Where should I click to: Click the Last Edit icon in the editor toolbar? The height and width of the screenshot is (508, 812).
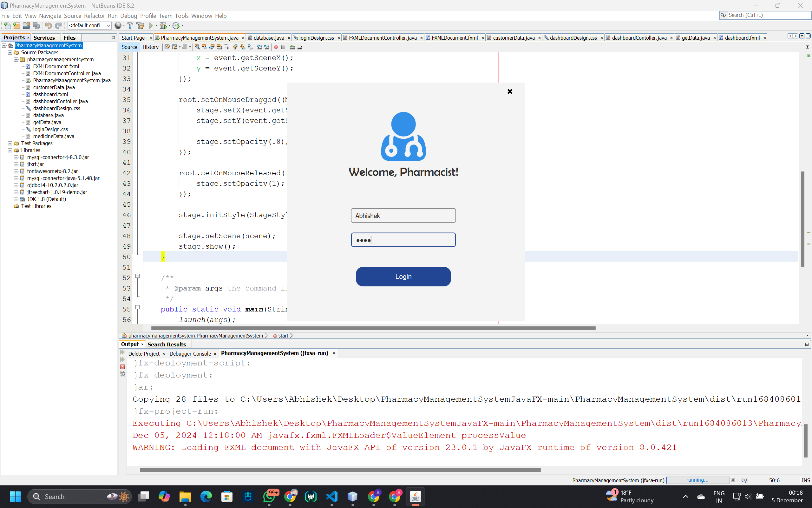tap(167, 47)
